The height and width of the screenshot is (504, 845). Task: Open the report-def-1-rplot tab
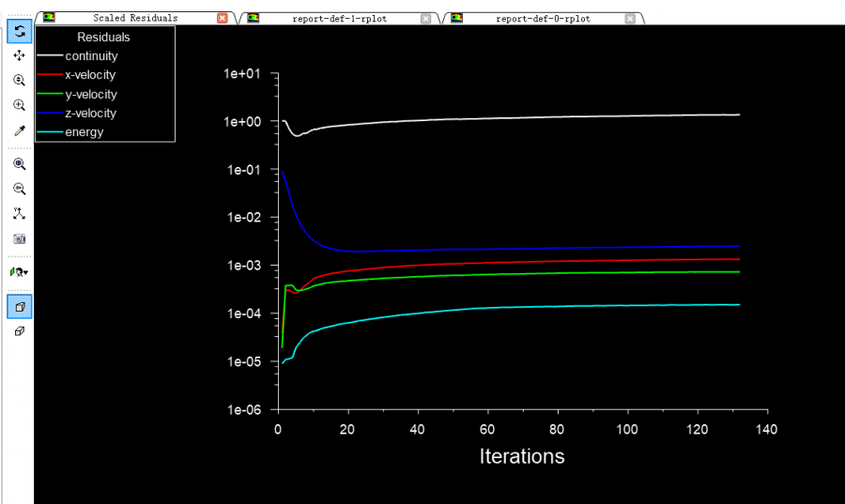pyautogui.click(x=333, y=18)
